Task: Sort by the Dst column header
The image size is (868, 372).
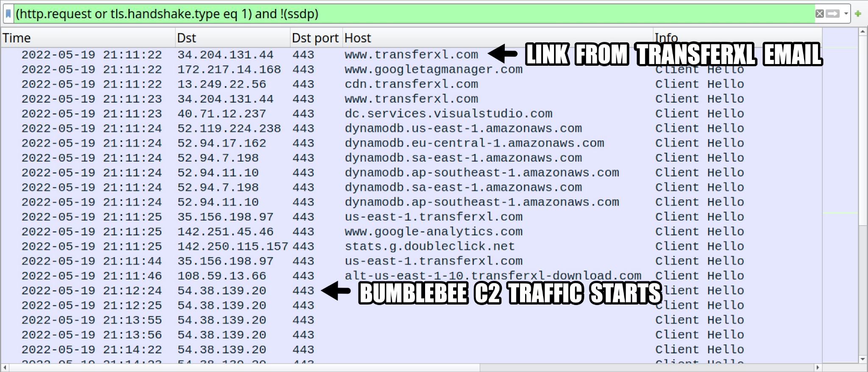Action: click(233, 38)
